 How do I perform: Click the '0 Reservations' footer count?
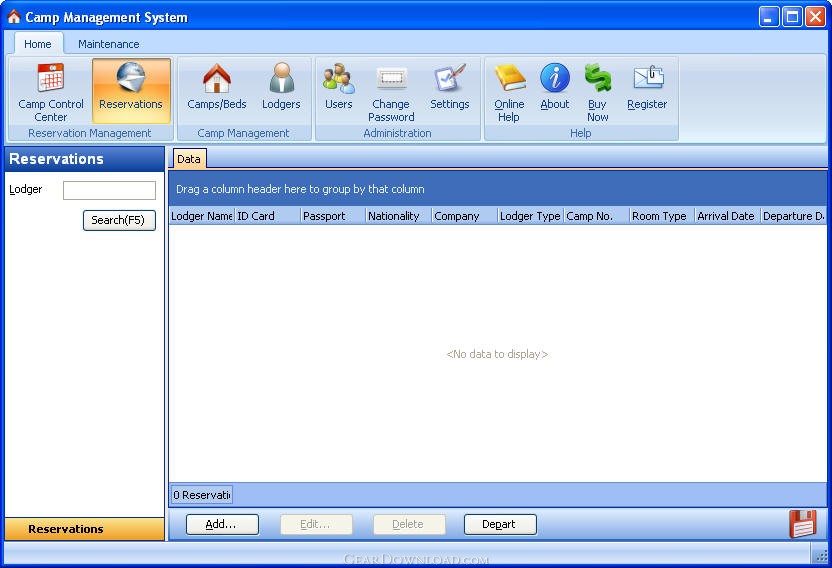pyautogui.click(x=202, y=495)
